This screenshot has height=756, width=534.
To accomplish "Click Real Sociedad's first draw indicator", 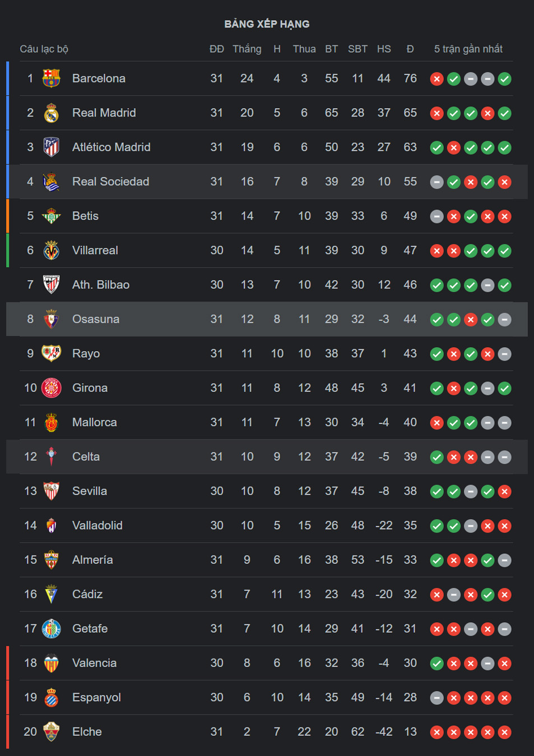I will [437, 182].
